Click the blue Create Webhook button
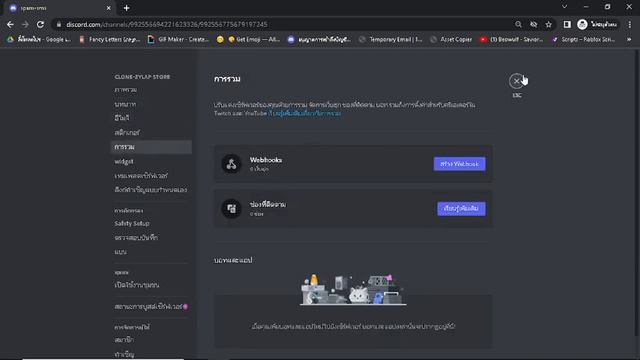This screenshot has height=360, width=640. click(459, 164)
